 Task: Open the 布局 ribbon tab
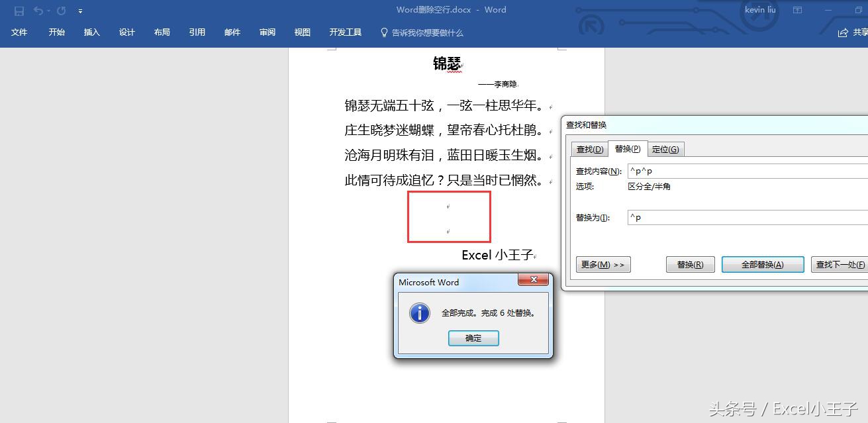click(x=162, y=32)
